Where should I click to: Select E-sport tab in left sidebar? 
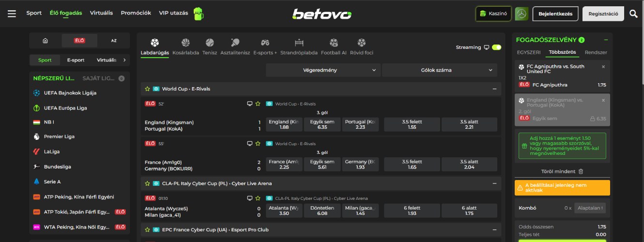(x=76, y=60)
